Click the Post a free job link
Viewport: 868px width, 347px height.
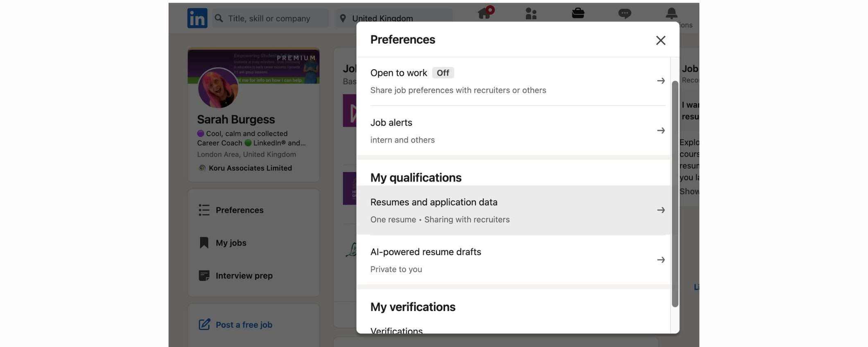point(244,324)
